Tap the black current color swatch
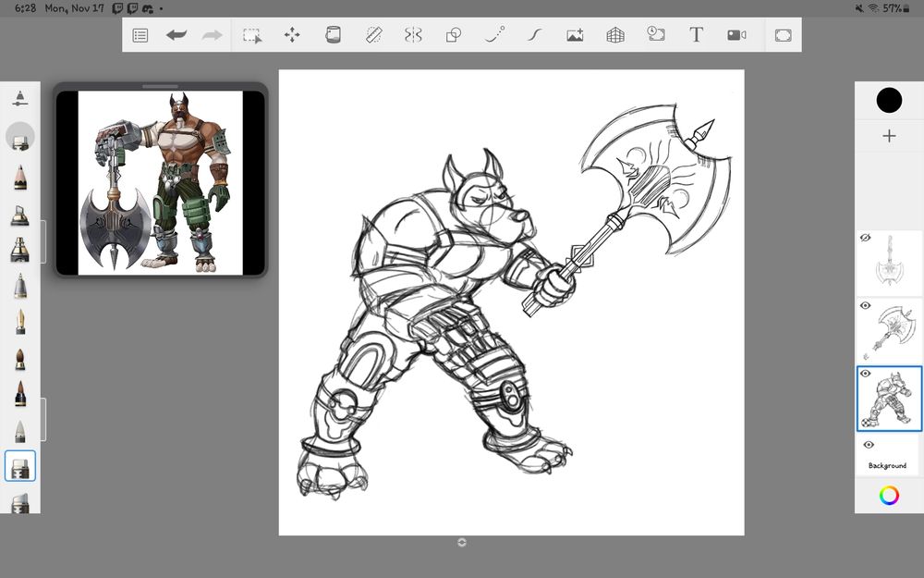This screenshot has width=924, height=578. tap(889, 100)
